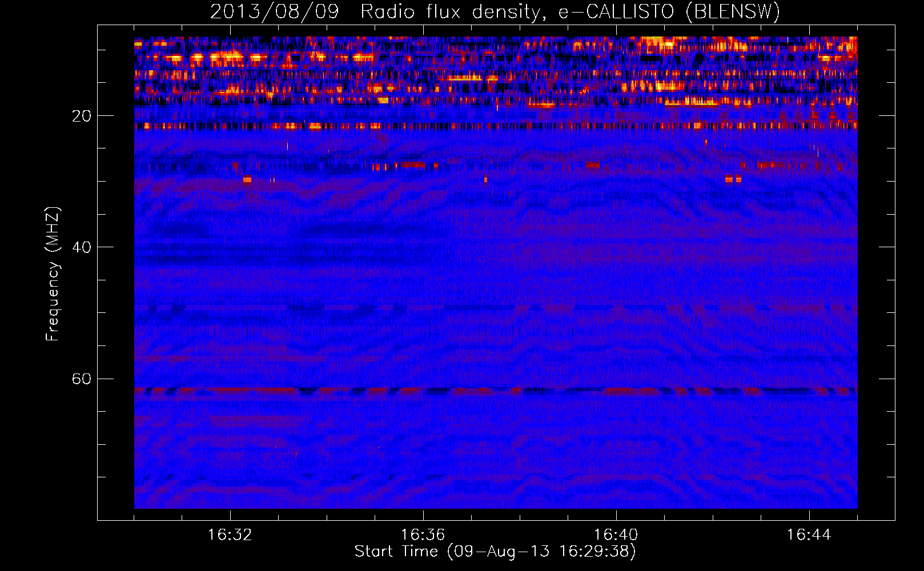Click the plot title "2013/08/09 Radio flux density, e-CALLISTO (BLENSW)"
The height and width of the screenshot is (571, 924).
(495, 11)
